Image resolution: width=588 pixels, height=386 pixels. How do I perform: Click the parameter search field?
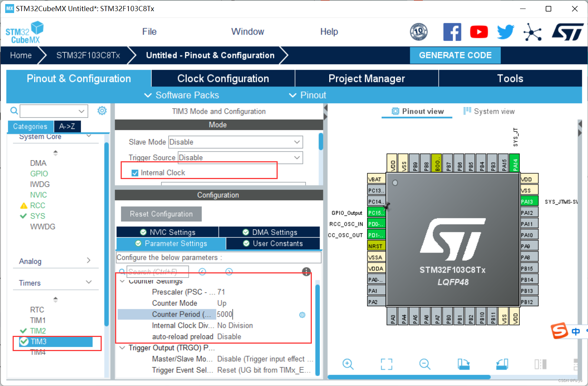tap(158, 272)
